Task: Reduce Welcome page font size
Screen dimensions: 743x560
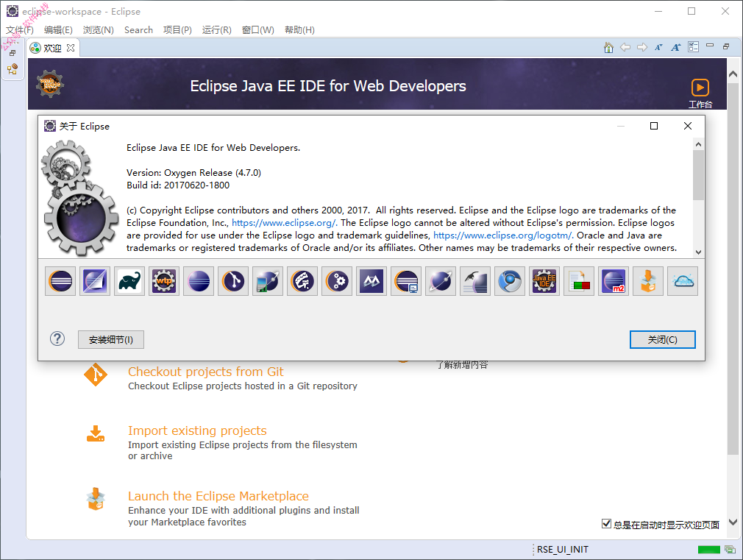Action: click(658, 47)
